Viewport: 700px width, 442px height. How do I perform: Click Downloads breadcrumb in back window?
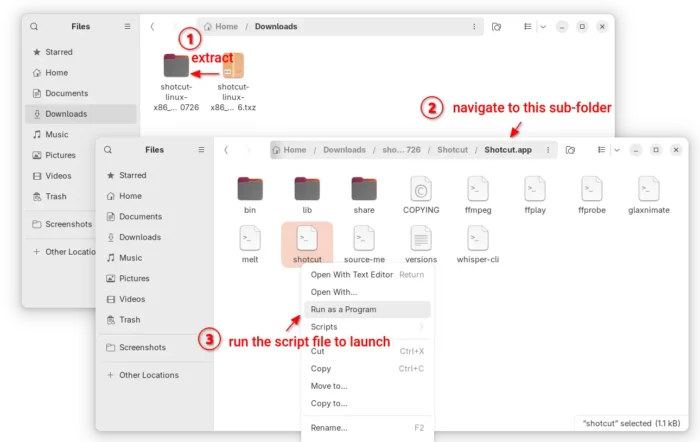(x=276, y=27)
